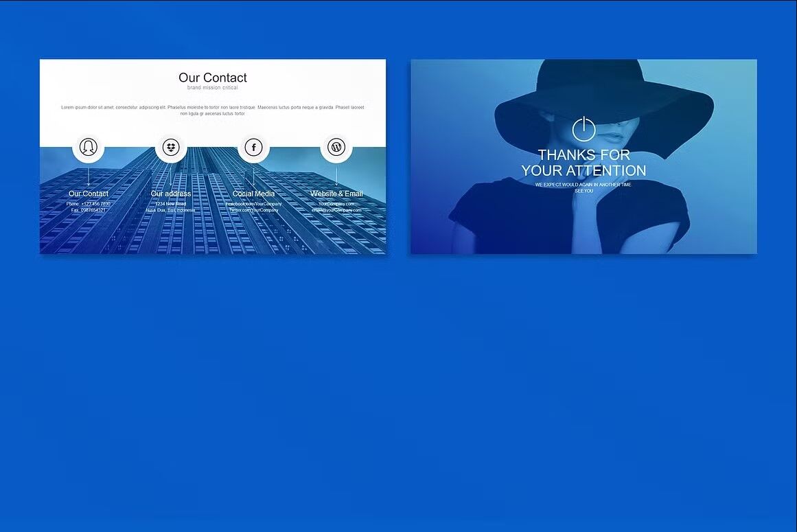This screenshot has height=532, width=797.
Task: Click the WordPress icon circle
Action: click(x=336, y=147)
